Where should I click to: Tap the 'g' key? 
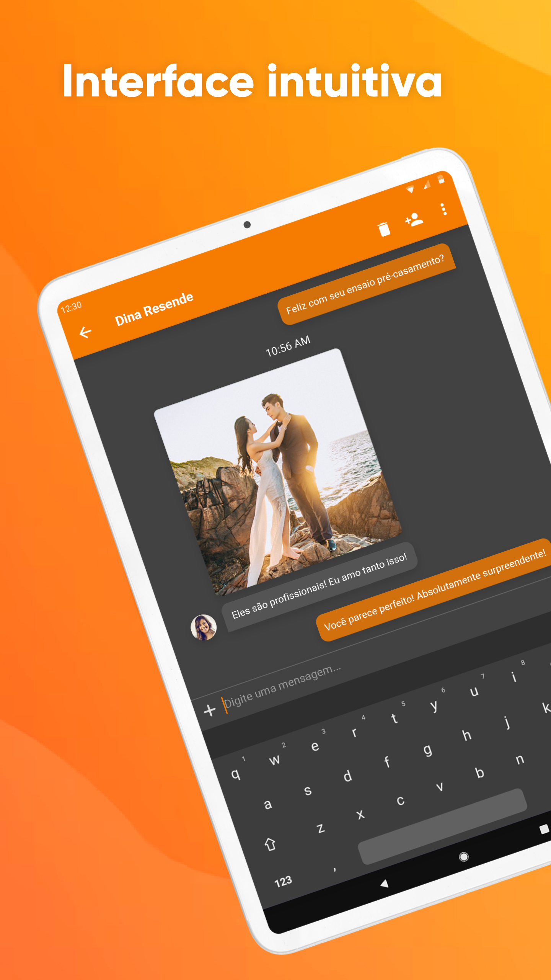point(427,750)
